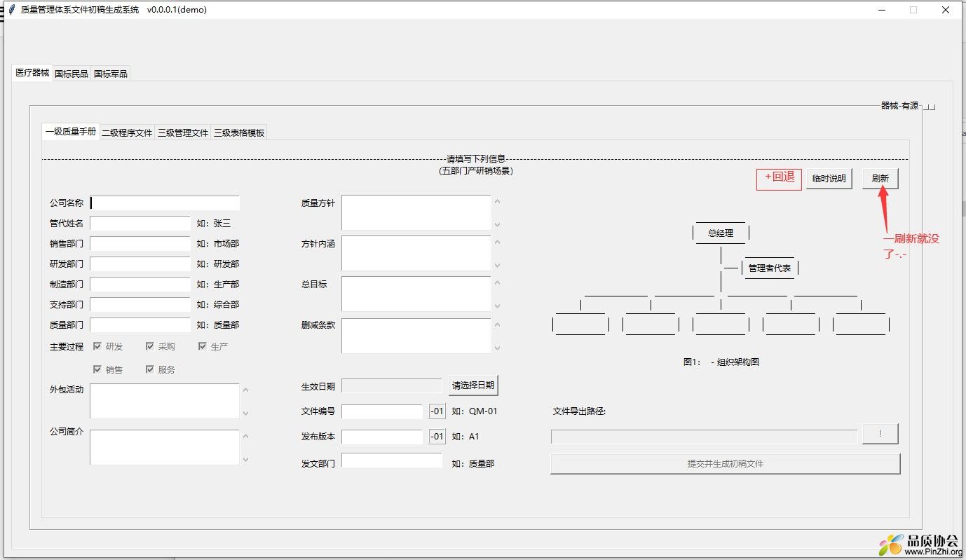Open the 国标军品 tab
Image resolution: width=966 pixels, height=560 pixels.
pos(111,74)
